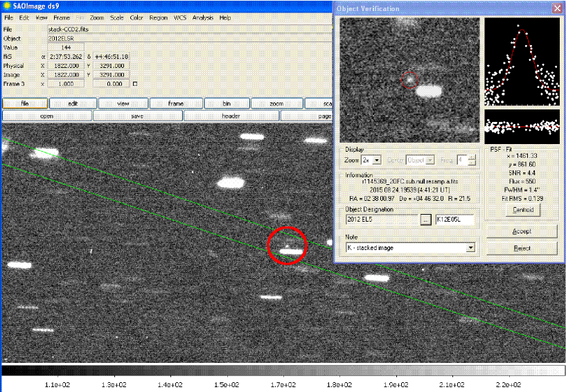Click the grayscale colorbar at the bottom

click(x=283, y=371)
